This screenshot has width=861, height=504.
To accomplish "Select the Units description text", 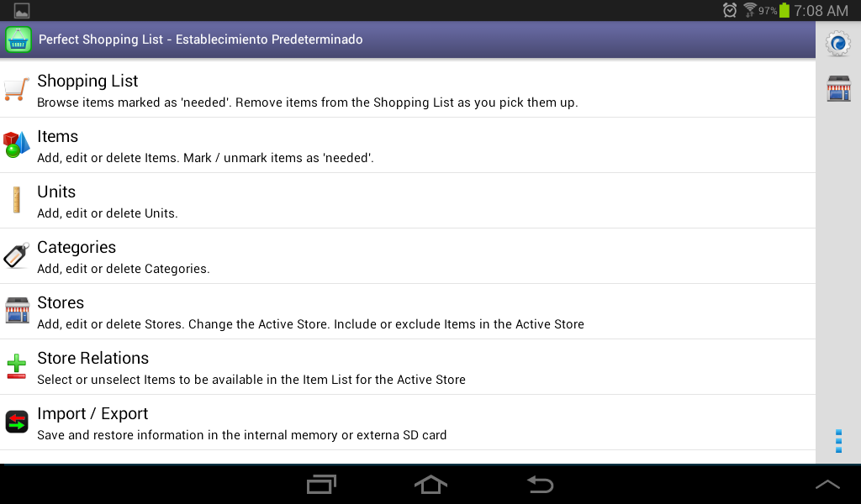I will pos(108,213).
